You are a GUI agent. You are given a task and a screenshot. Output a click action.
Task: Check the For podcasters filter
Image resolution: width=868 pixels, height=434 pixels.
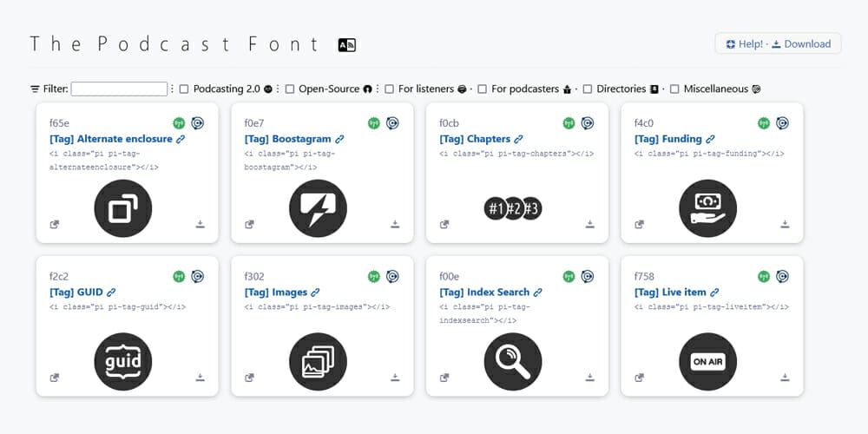click(x=482, y=89)
